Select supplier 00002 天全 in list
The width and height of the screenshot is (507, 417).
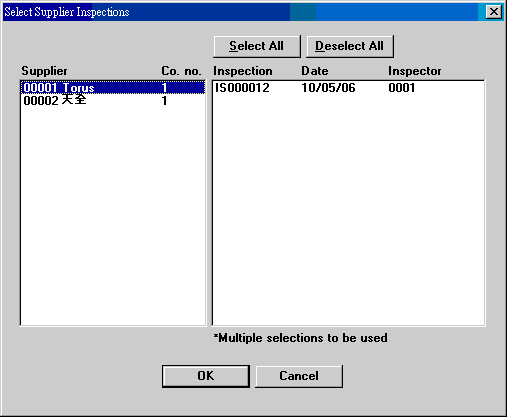coord(113,100)
